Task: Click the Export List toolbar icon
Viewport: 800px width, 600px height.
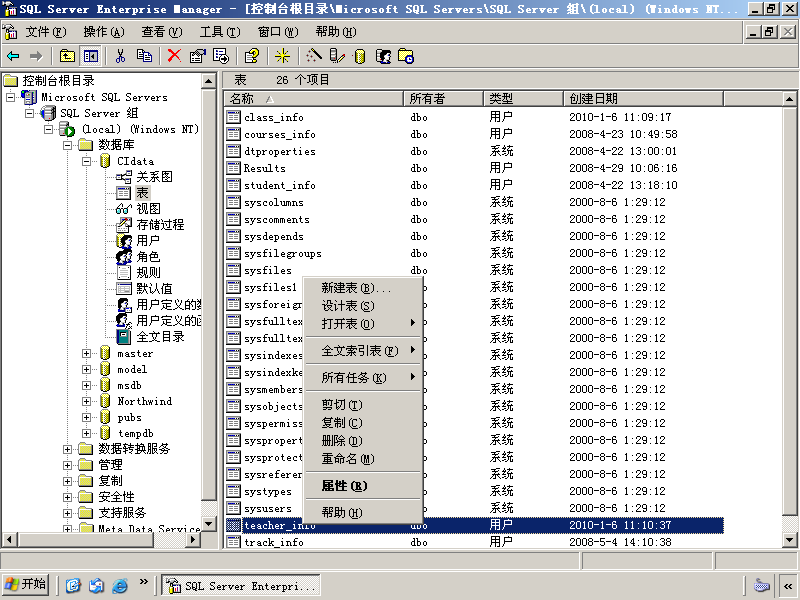Action: tap(221, 56)
